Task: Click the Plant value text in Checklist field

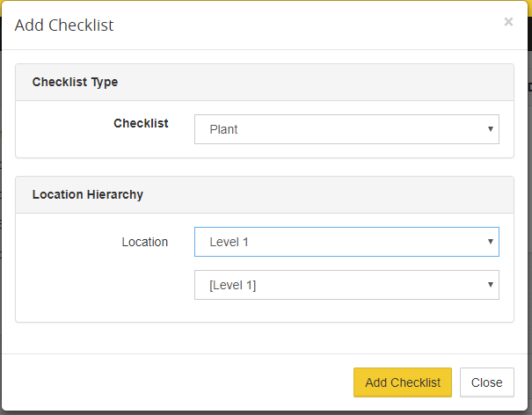Action: (223, 129)
